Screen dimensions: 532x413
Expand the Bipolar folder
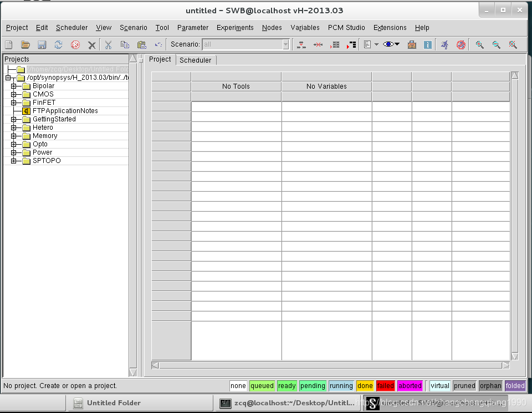click(13, 86)
